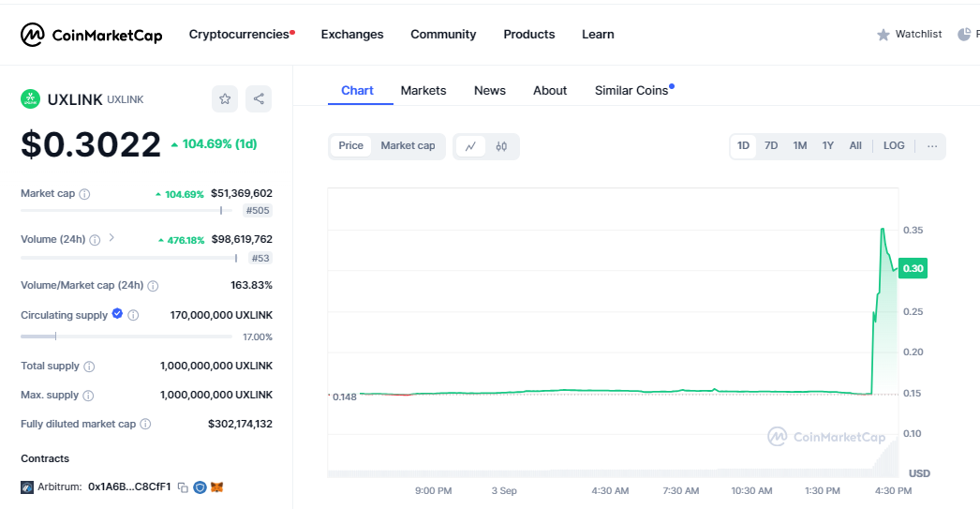Open the Volume (24h) info icon
The width and height of the screenshot is (980, 509).
pos(95,240)
